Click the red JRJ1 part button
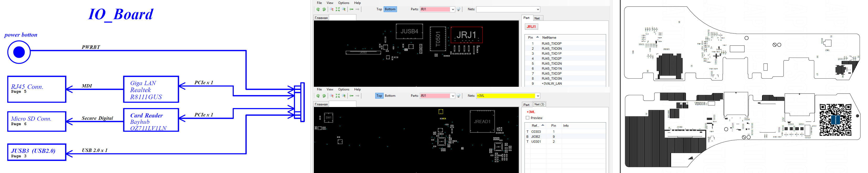The height and width of the screenshot is (173, 868). click(531, 27)
